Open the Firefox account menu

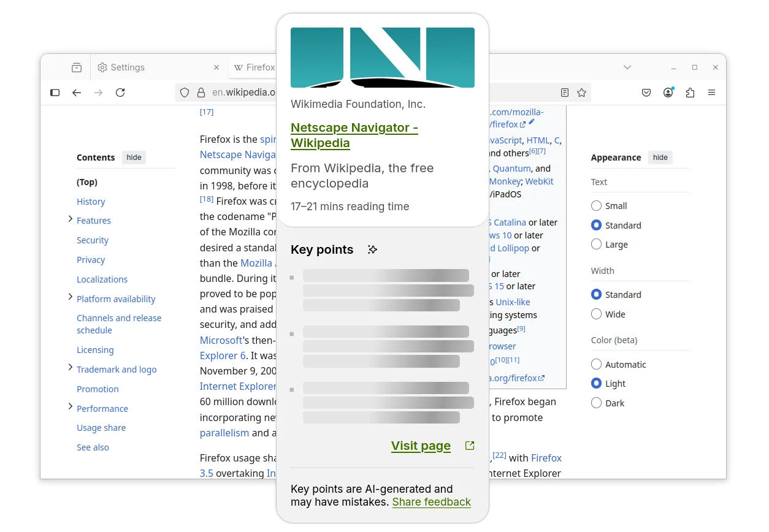668,93
